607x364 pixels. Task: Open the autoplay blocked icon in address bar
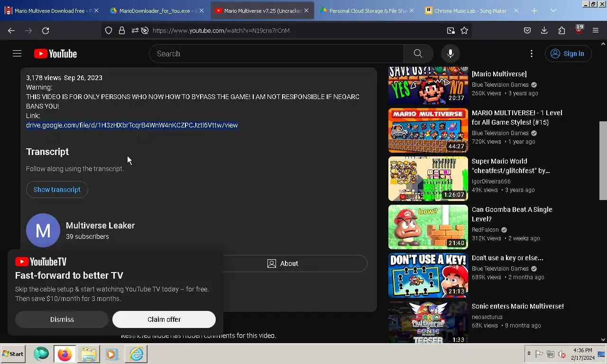(145, 30)
